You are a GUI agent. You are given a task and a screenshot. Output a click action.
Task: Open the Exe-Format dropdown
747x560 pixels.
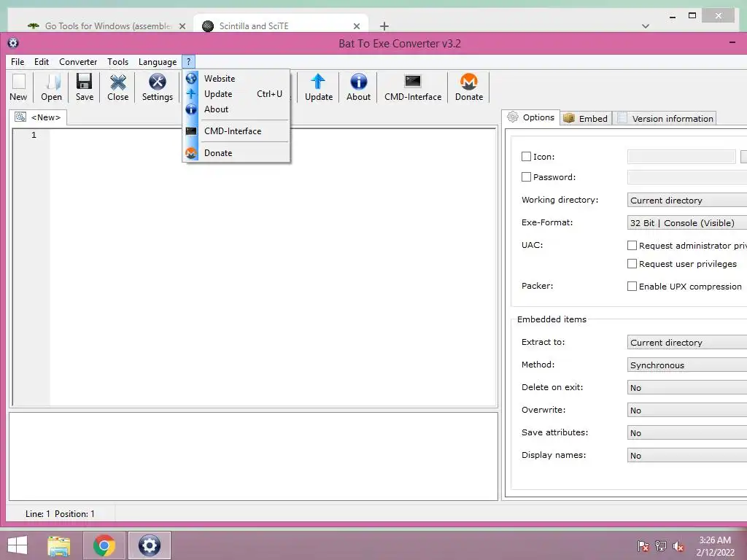[687, 223]
